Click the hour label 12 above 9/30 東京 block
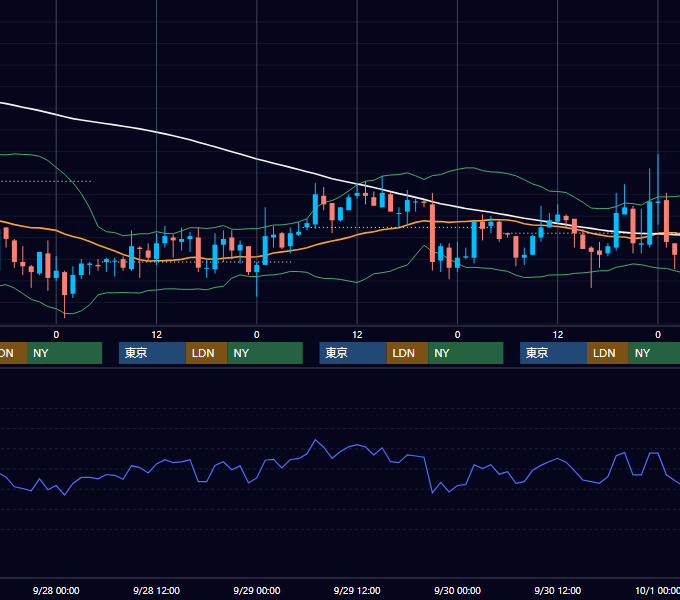680x600 pixels. point(558,335)
